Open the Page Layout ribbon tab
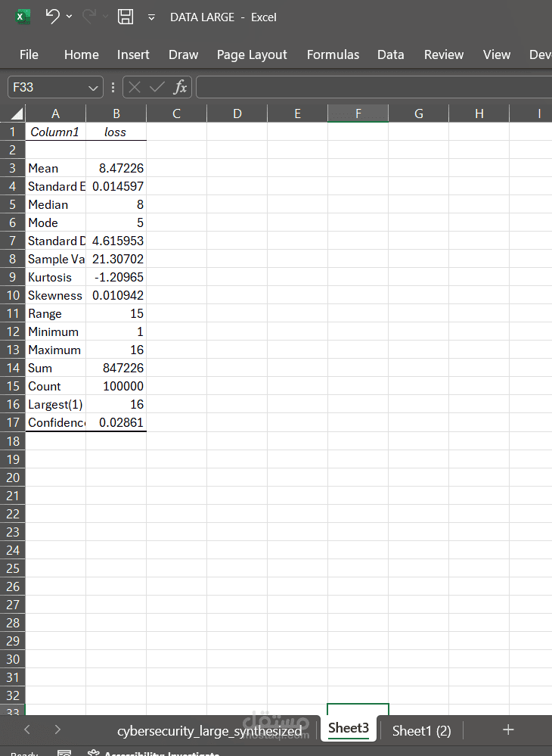 [252, 54]
